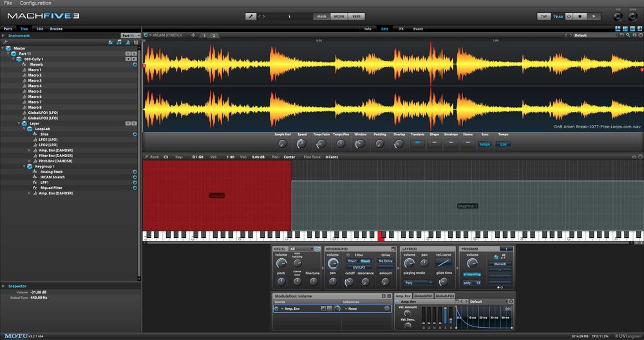Open the File menu
Viewport: 644px width, 340px height.
tap(8, 3)
